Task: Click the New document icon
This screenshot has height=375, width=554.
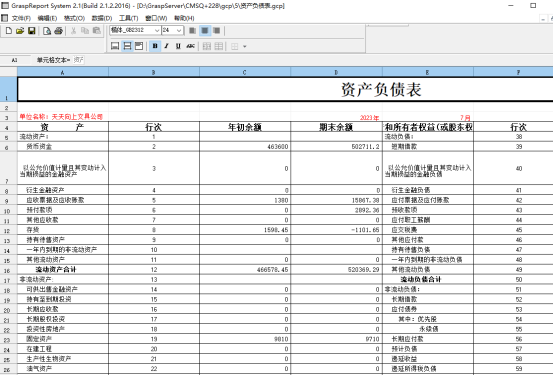Action: tap(9, 31)
